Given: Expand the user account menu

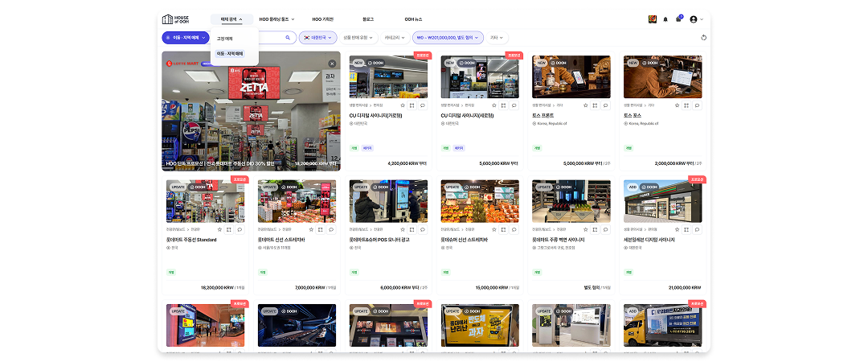Looking at the screenshot, I should pos(696,19).
